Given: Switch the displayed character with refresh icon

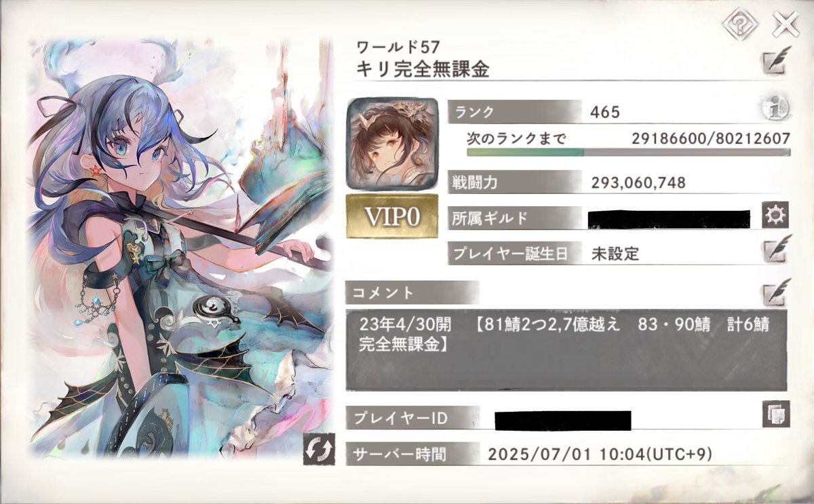Looking at the screenshot, I should pyautogui.click(x=319, y=448).
